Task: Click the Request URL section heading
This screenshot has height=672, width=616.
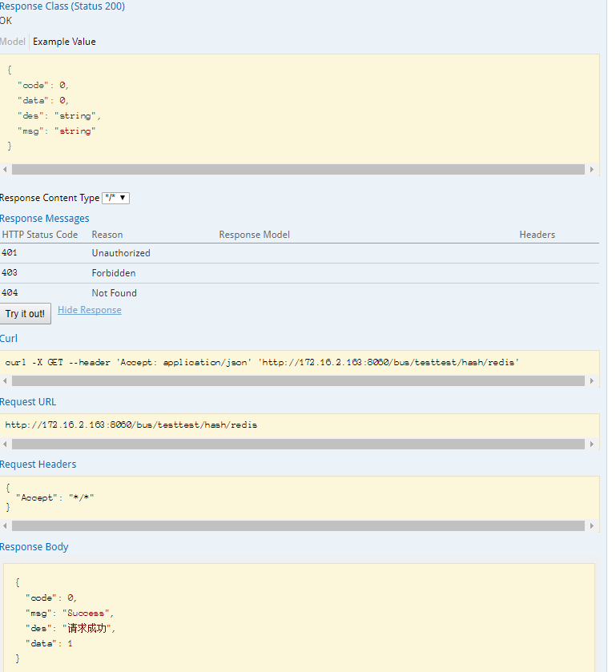Action: (28, 402)
